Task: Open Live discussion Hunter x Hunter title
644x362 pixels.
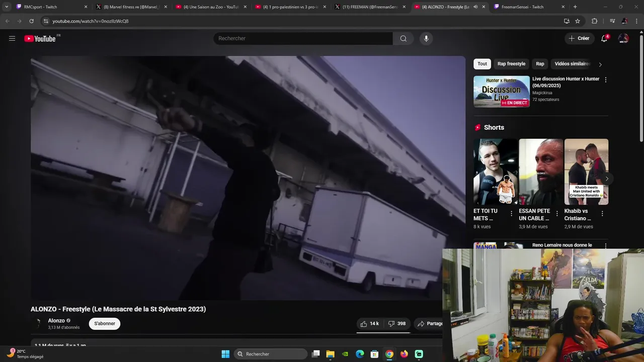Action: point(566,82)
